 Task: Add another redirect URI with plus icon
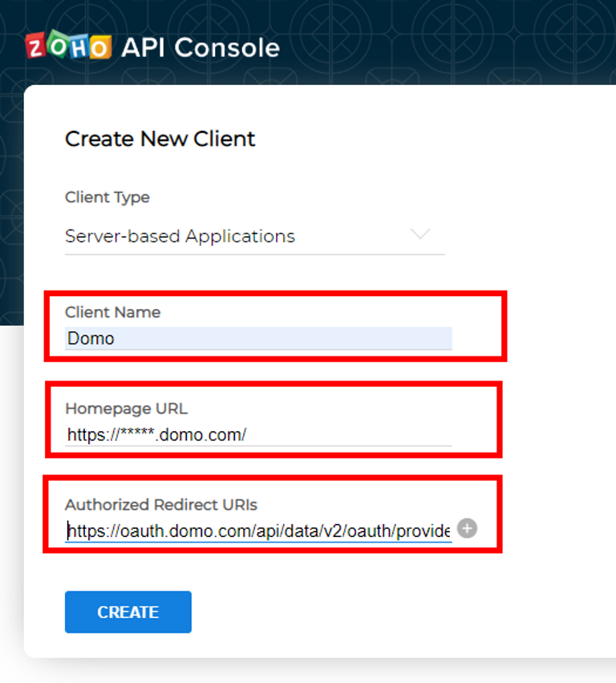click(467, 528)
